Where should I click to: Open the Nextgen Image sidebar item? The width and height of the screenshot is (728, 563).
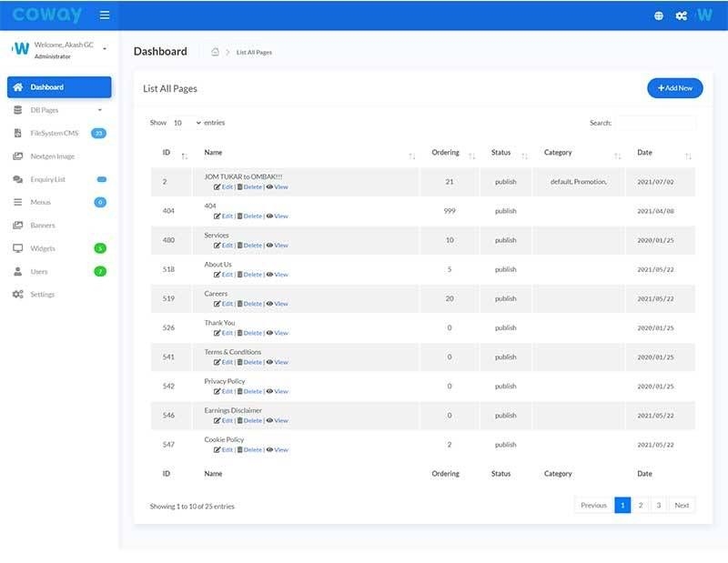pos(52,156)
